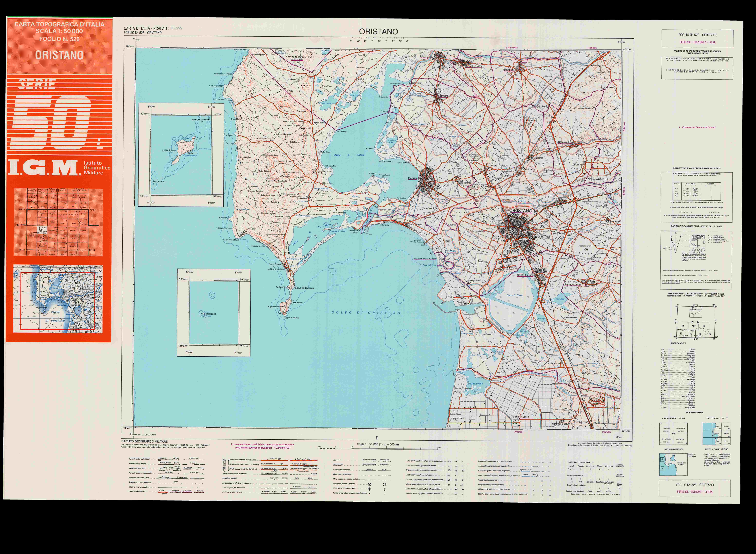The width and height of the screenshot is (756, 554).
Task: Click the Donigala Fenugheddu village label
Action: pos(497,166)
